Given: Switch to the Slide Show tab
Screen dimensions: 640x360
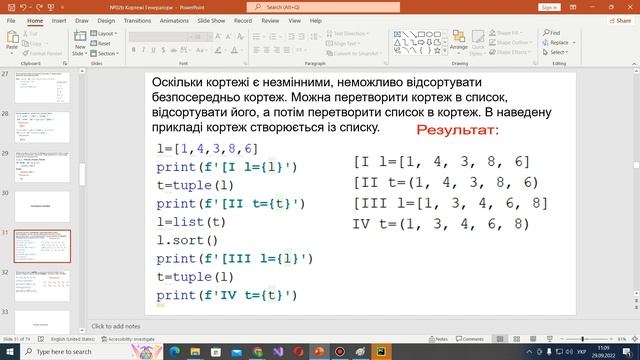Looking at the screenshot, I should [211, 20].
